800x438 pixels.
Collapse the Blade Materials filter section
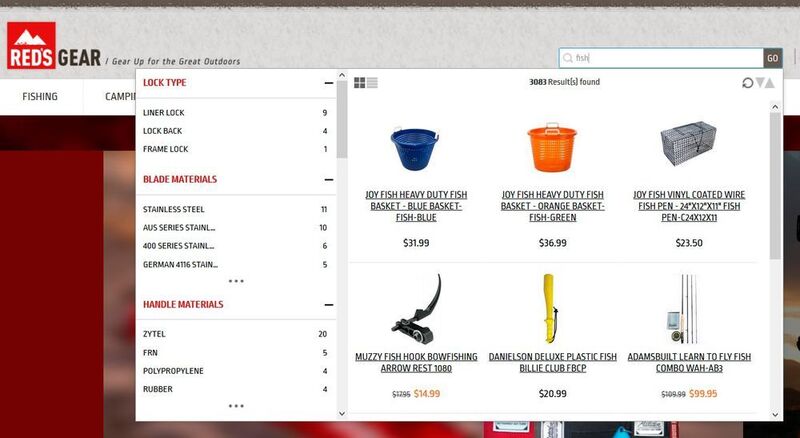tap(329, 179)
